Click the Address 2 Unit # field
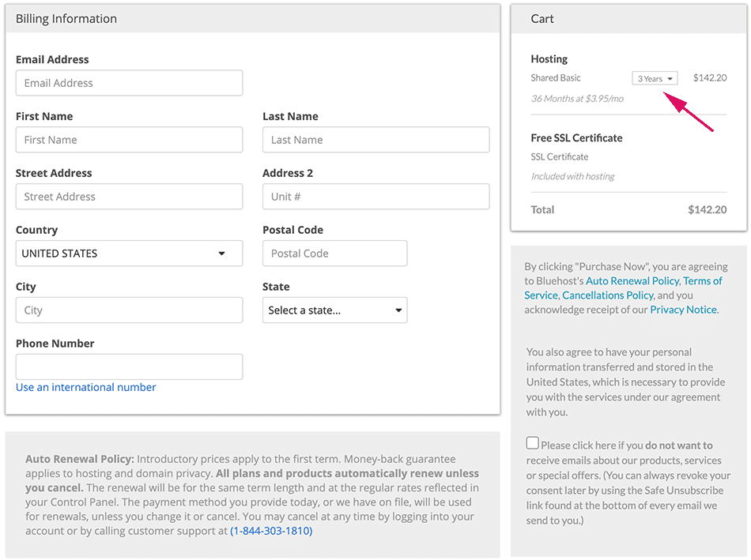The height and width of the screenshot is (560, 751). [375, 197]
